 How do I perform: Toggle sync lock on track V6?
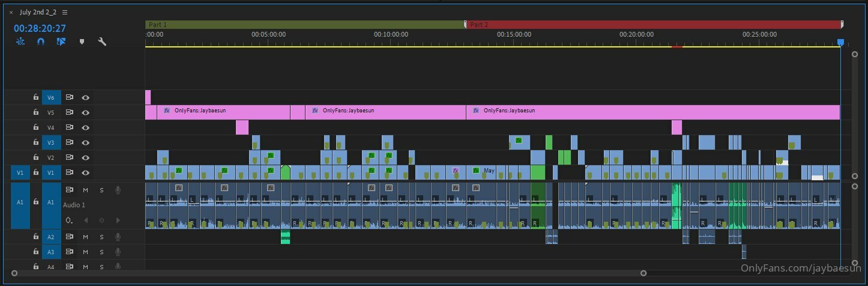[70, 97]
